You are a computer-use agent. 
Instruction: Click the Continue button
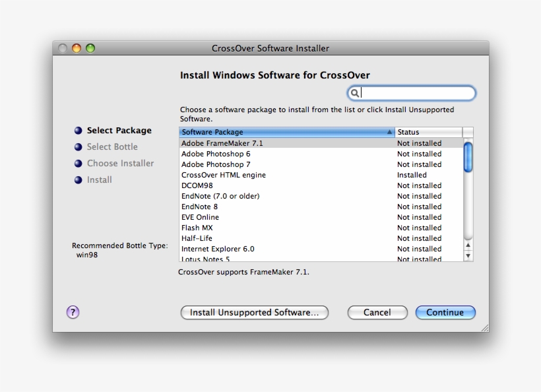(445, 312)
